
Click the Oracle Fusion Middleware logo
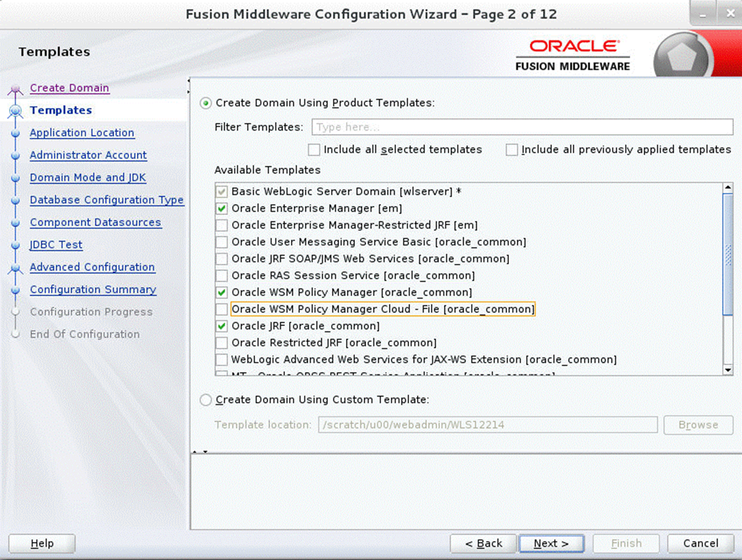572,54
